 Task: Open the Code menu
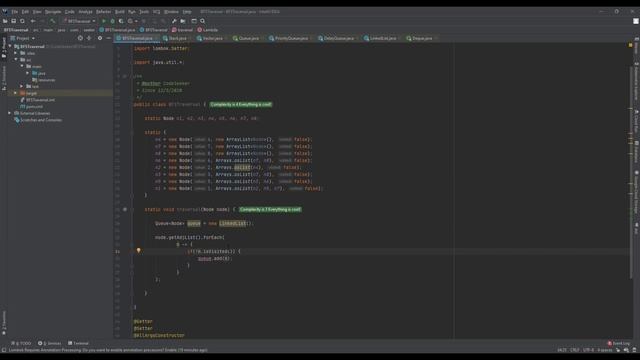tap(70, 12)
